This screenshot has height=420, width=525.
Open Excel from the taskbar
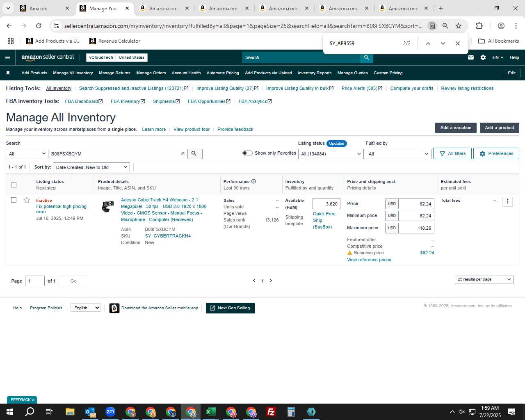click(x=211, y=412)
